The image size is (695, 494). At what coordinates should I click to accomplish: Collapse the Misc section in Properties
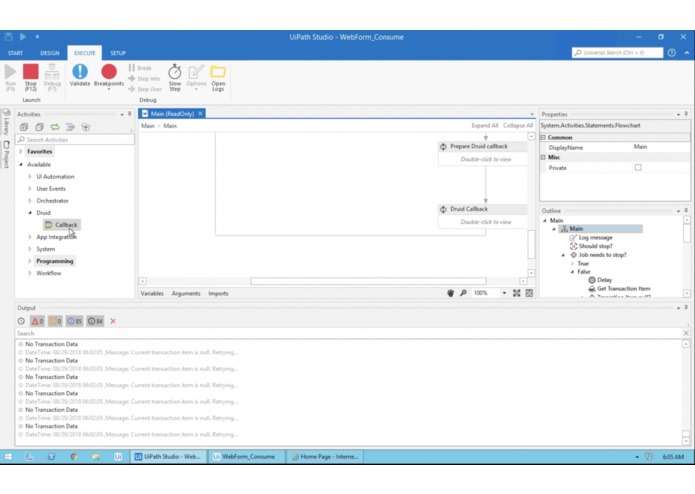(543, 157)
